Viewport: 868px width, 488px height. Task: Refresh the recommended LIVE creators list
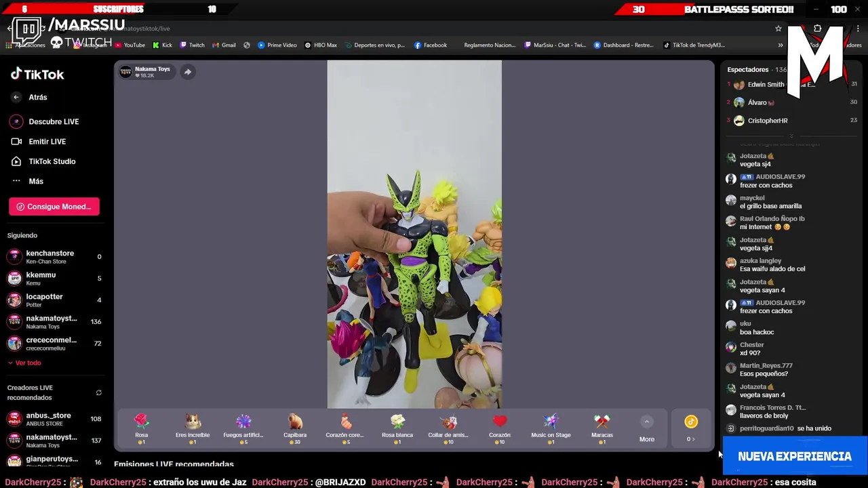tap(99, 393)
